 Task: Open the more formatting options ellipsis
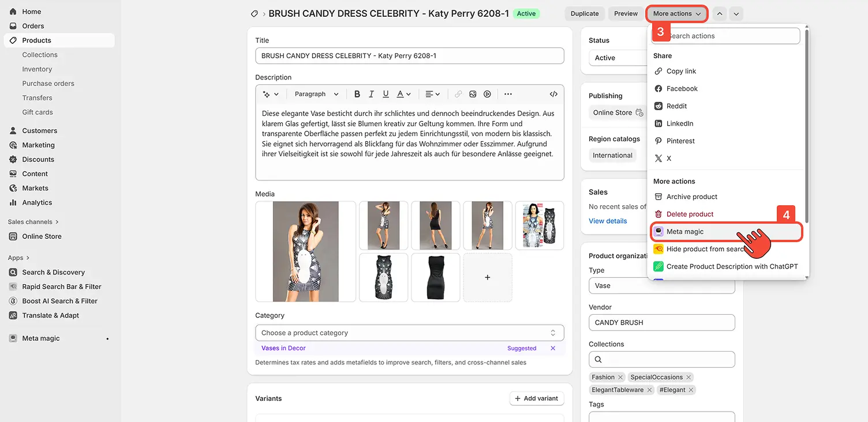[508, 94]
